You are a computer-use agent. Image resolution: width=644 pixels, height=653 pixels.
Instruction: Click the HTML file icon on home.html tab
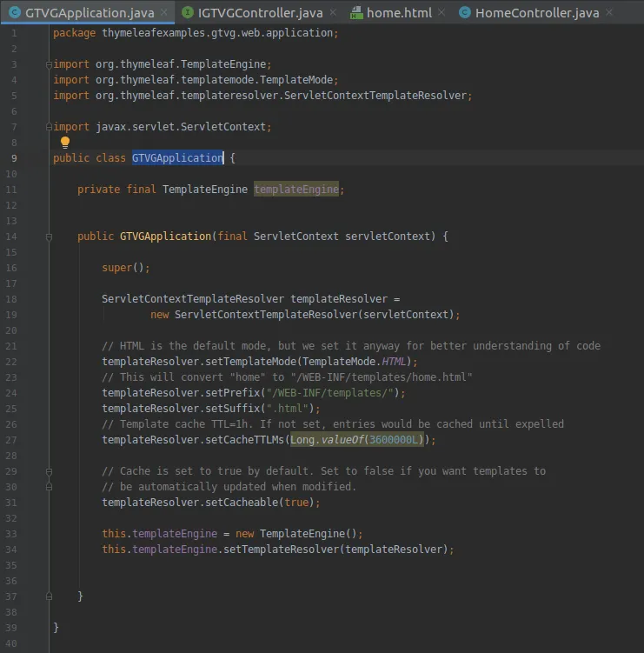click(356, 13)
